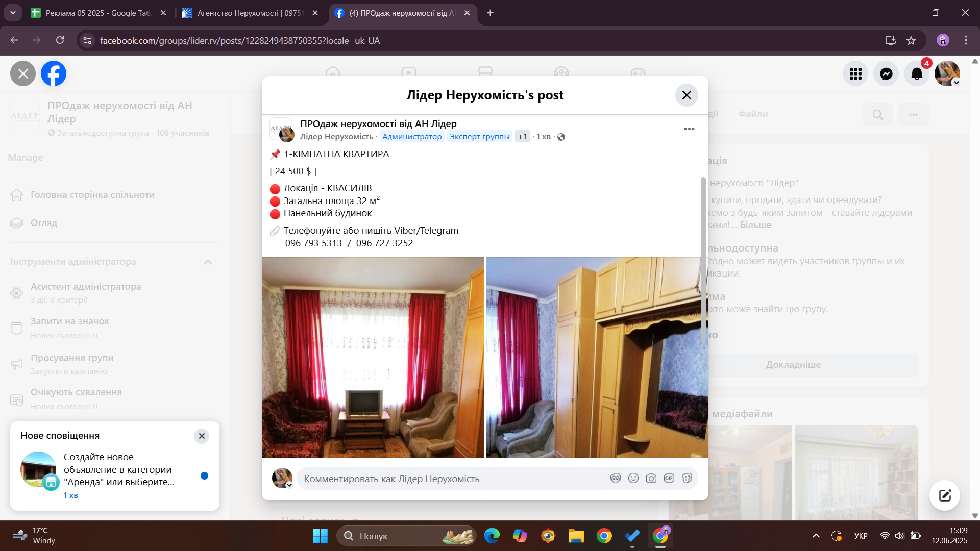Dismiss the Нове сповіщення popup
The image size is (980, 551).
pyautogui.click(x=202, y=436)
